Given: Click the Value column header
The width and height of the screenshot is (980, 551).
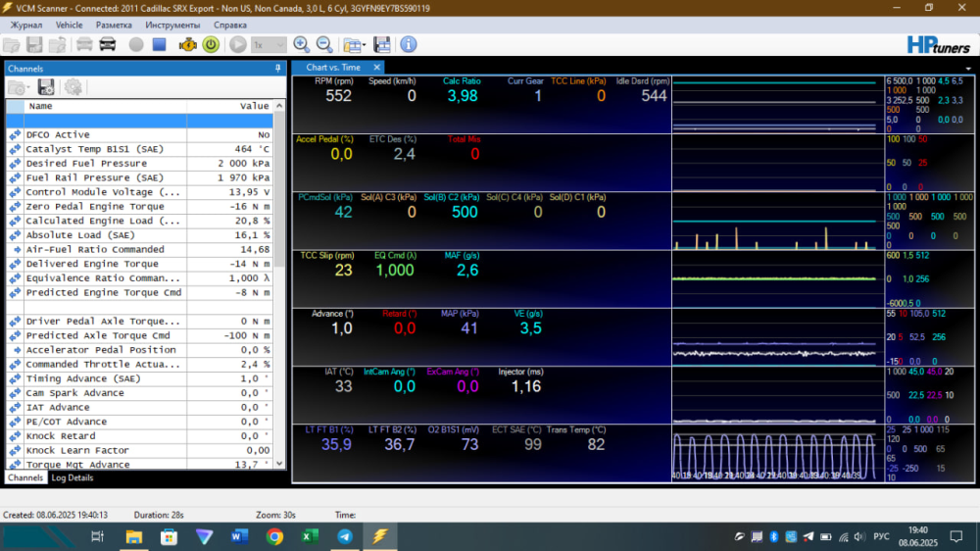Looking at the screenshot, I should (254, 106).
